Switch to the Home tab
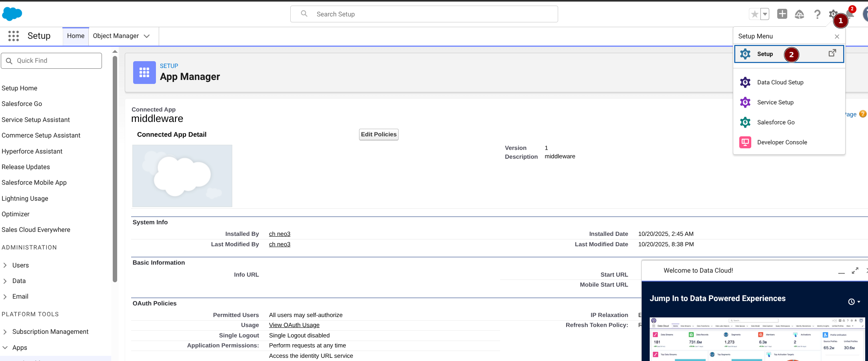This screenshot has width=868, height=361. 76,36
